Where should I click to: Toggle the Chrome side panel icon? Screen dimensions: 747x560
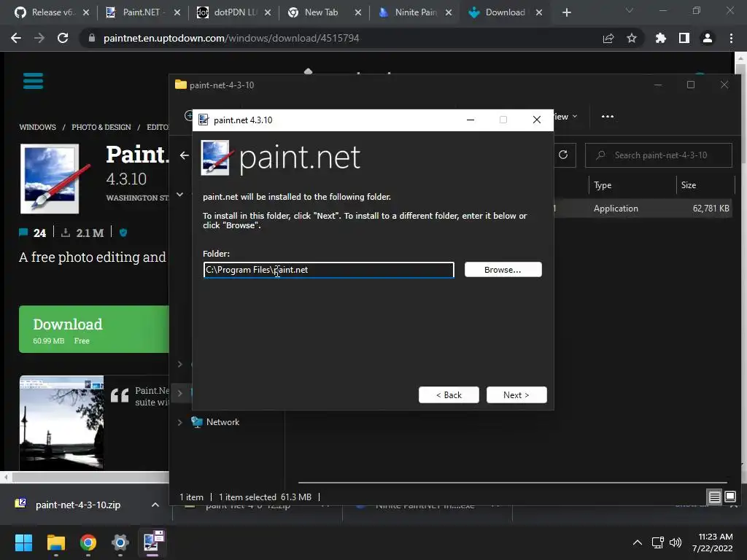(x=684, y=38)
